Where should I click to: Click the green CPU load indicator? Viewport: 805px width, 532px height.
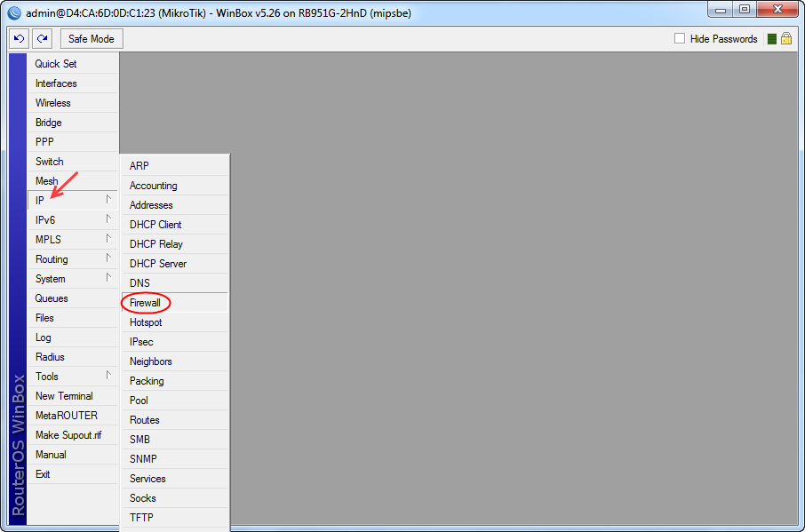click(771, 39)
